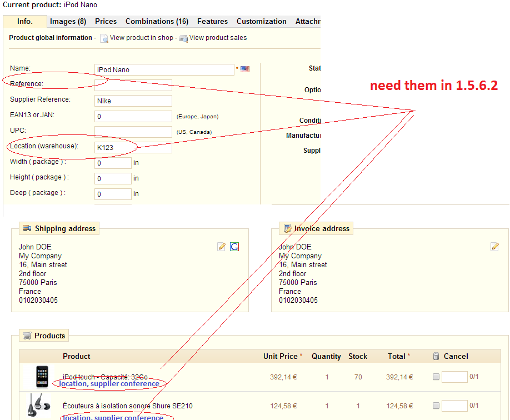
Task: Click the Quantity column header
Action: coord(326,356)
